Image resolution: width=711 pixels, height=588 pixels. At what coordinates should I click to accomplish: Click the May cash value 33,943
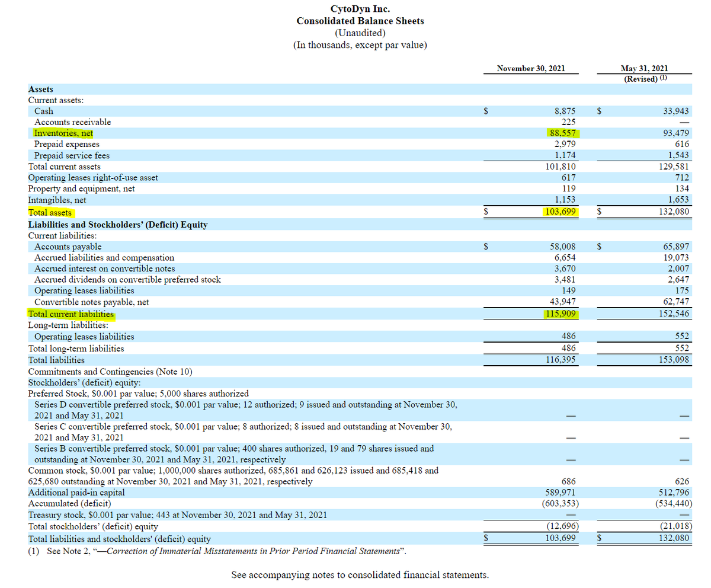676,111
